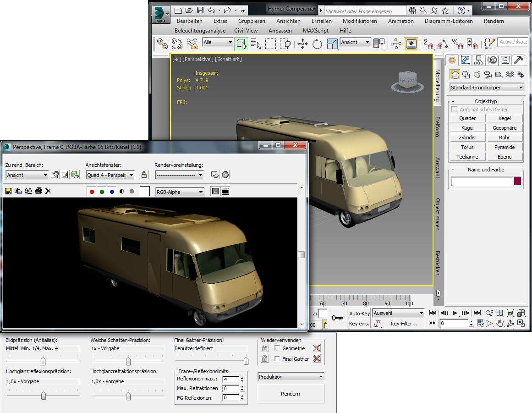
Task: Open the Motion panel tab
Action: 492,60
